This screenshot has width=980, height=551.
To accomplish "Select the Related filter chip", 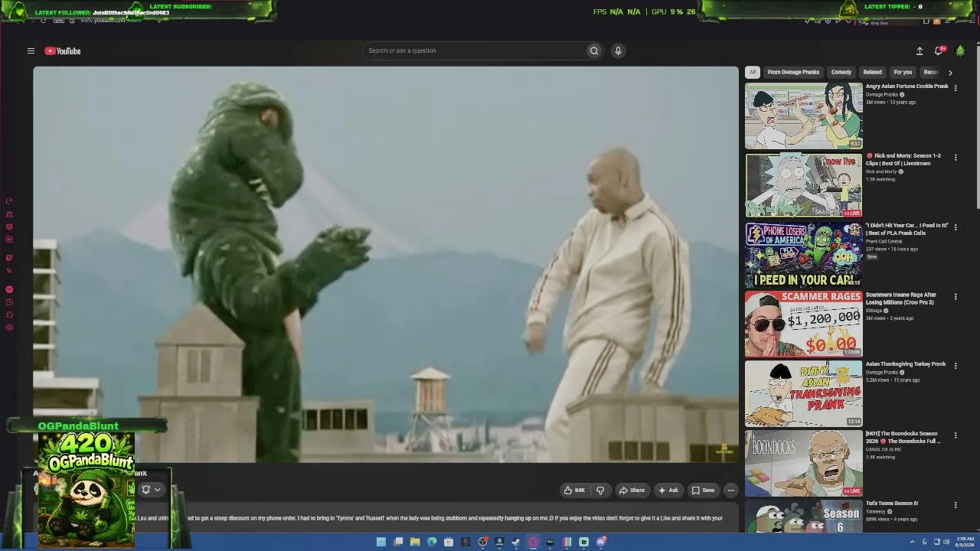I will 873,72.
